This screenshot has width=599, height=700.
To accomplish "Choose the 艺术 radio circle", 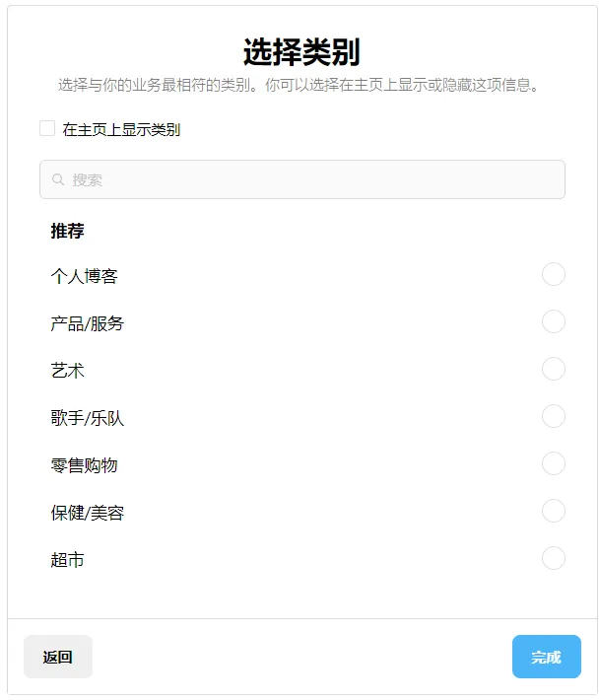I will [554, 369].
